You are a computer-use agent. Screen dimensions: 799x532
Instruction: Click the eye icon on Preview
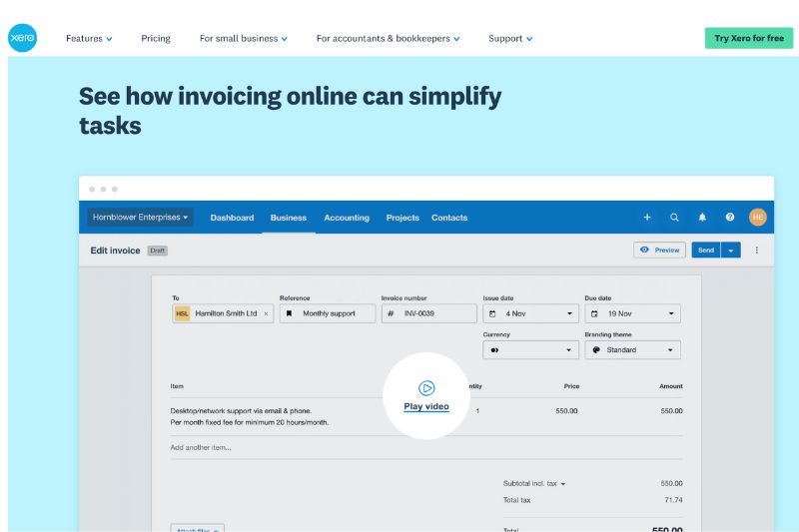(x=644, y=250)
